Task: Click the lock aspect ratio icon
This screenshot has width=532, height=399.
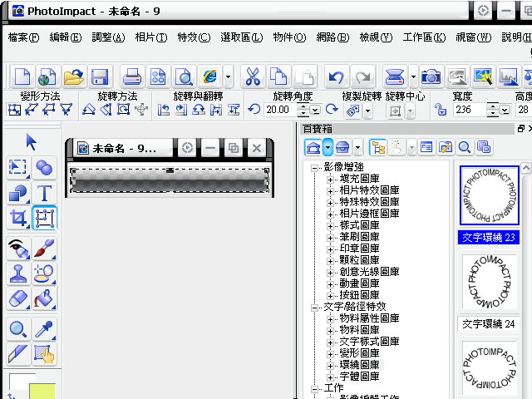Action: point(441,109)
